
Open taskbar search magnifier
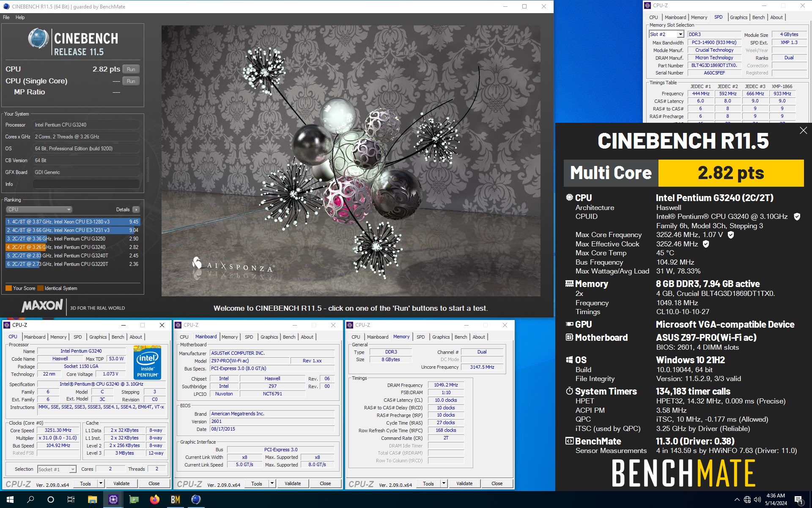pos(30,500)
